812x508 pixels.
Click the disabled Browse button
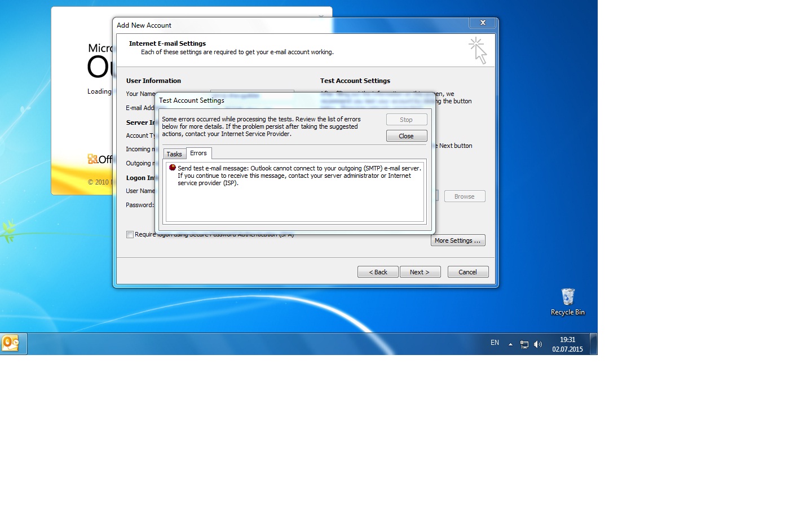[x=465, y=196]
